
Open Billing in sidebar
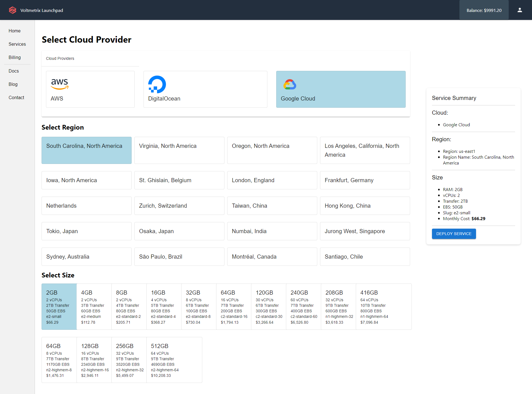pos(15,57)
